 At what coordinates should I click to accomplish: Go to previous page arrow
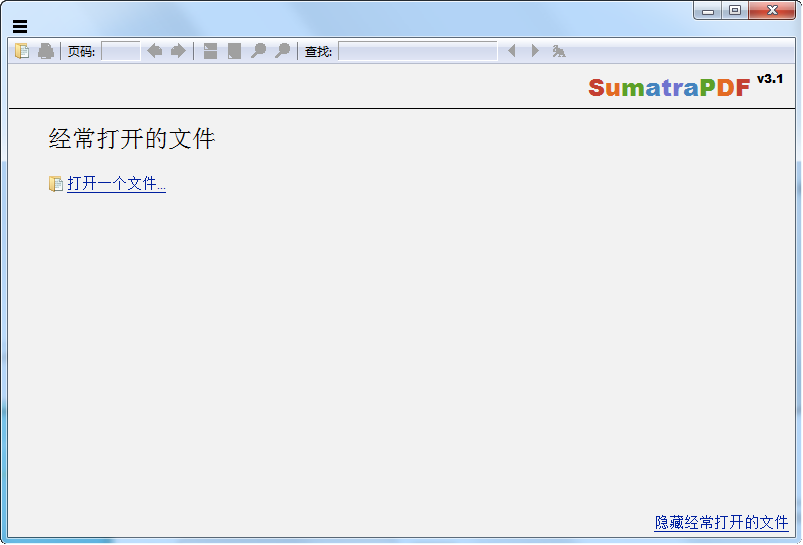(x=154, y=51)
